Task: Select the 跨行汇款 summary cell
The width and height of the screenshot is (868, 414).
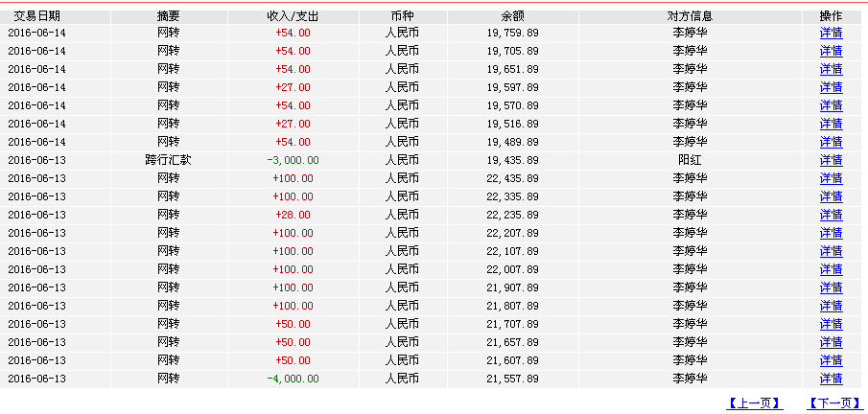Action: 168,160
